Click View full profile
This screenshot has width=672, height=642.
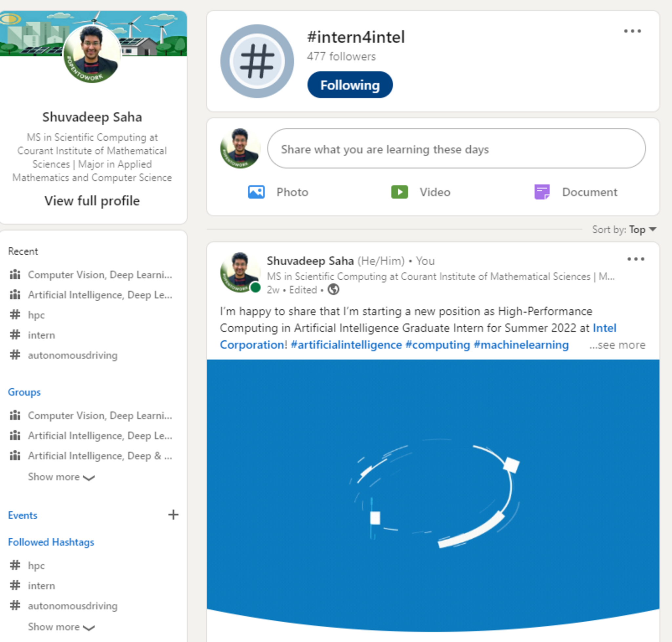(x=92, y=201)
